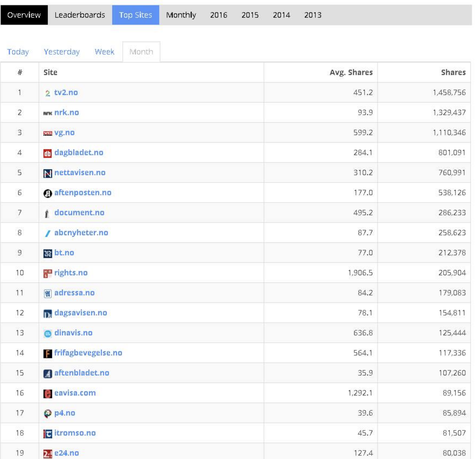Go to the Overview tab
This screenshot has height=459, width=476.
pyautogui.click(x=24, y=15)
